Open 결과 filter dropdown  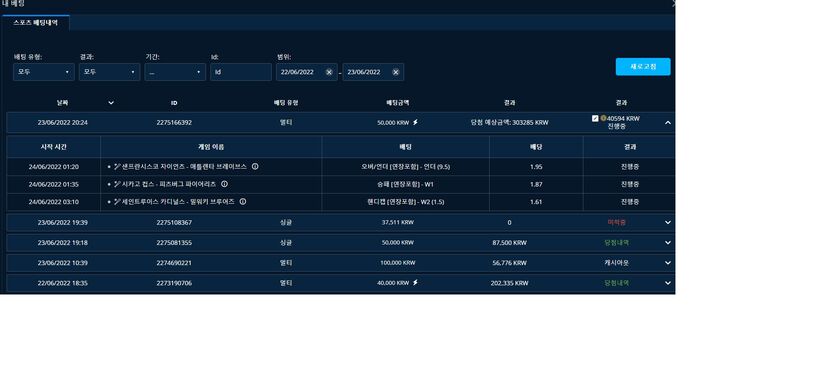pyautogui.click(x=109, y=72)
